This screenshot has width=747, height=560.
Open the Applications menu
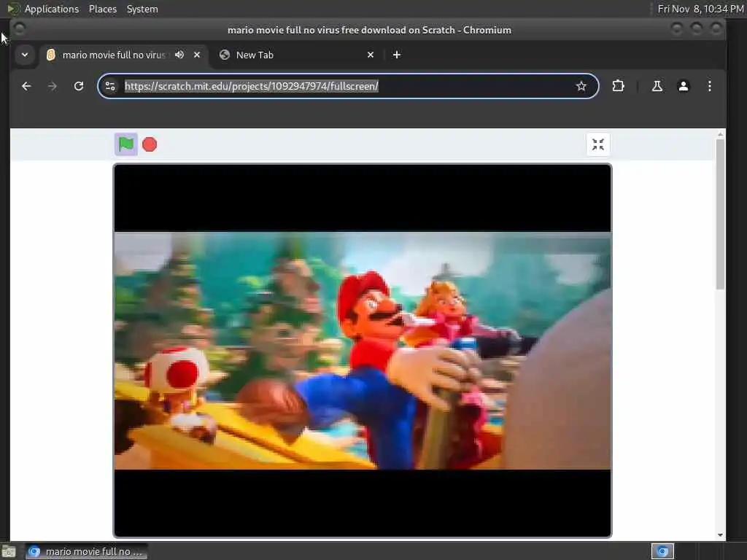[52, 9]
